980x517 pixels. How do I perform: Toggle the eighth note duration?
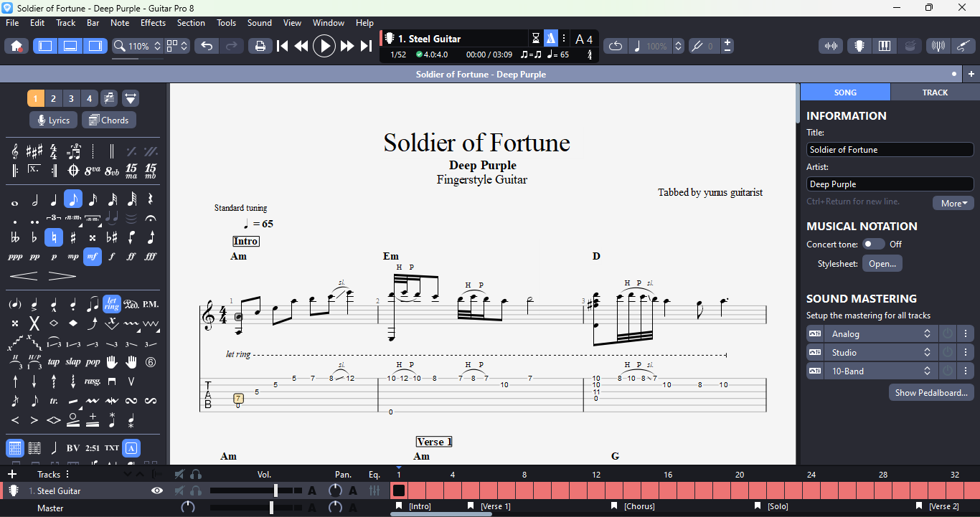click(x=73, y=199)
